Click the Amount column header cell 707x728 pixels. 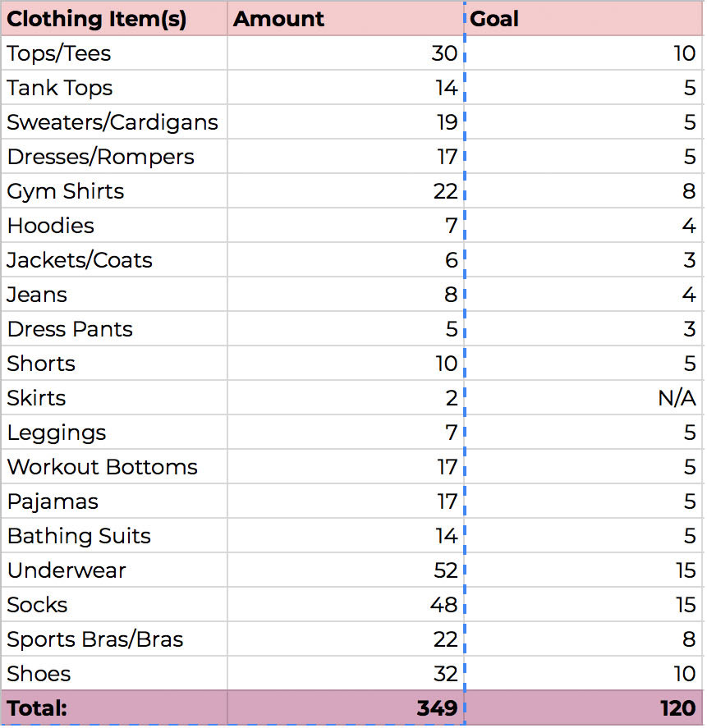[x=345, y=19]
